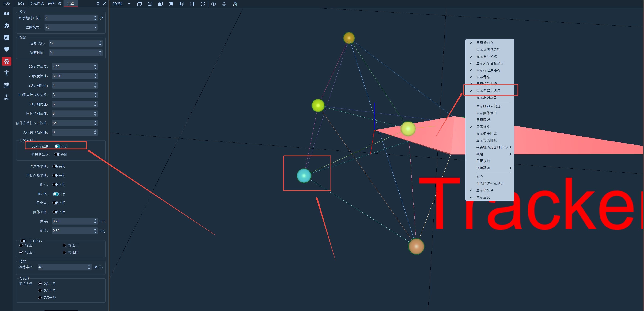
Task: Click the SYNC sidebar icon
Action: (x=6, y=85)
